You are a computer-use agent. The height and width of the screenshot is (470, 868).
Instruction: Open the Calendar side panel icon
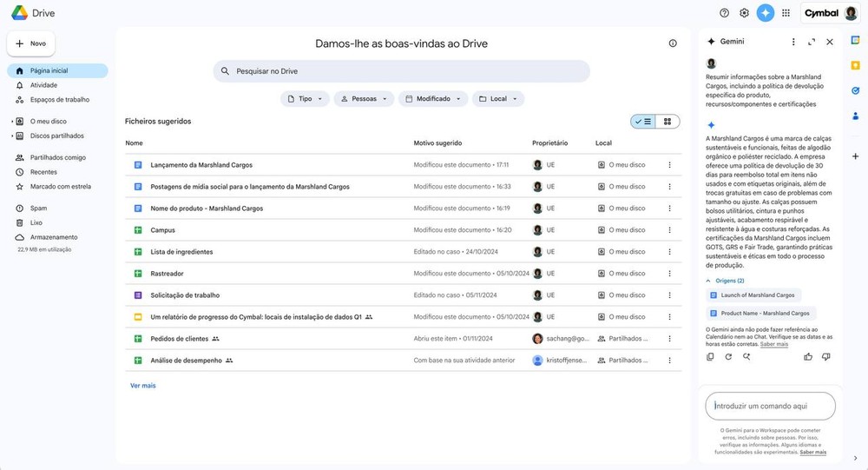[x=855, y=40]
